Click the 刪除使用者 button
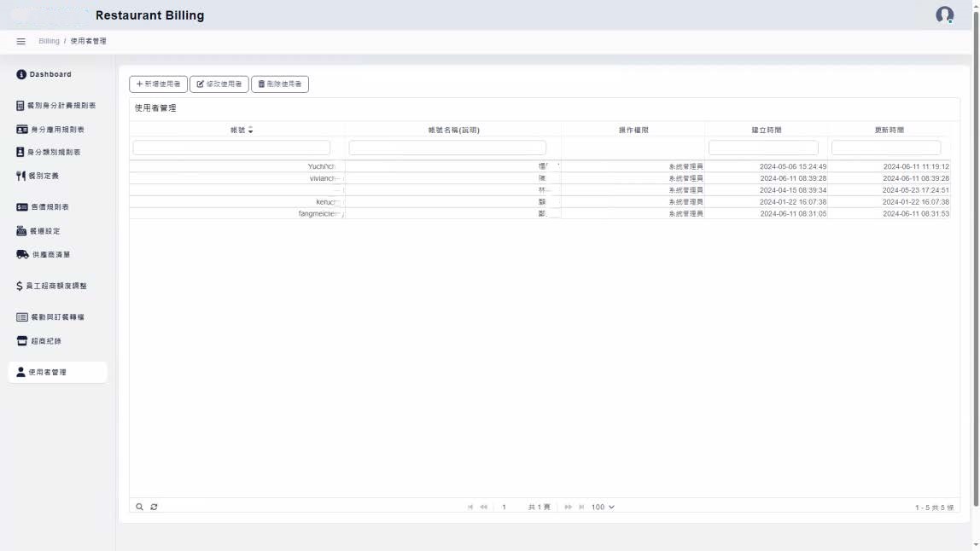Image resolution: width=980 pixels, height=551 pixels. click(280, 84)
